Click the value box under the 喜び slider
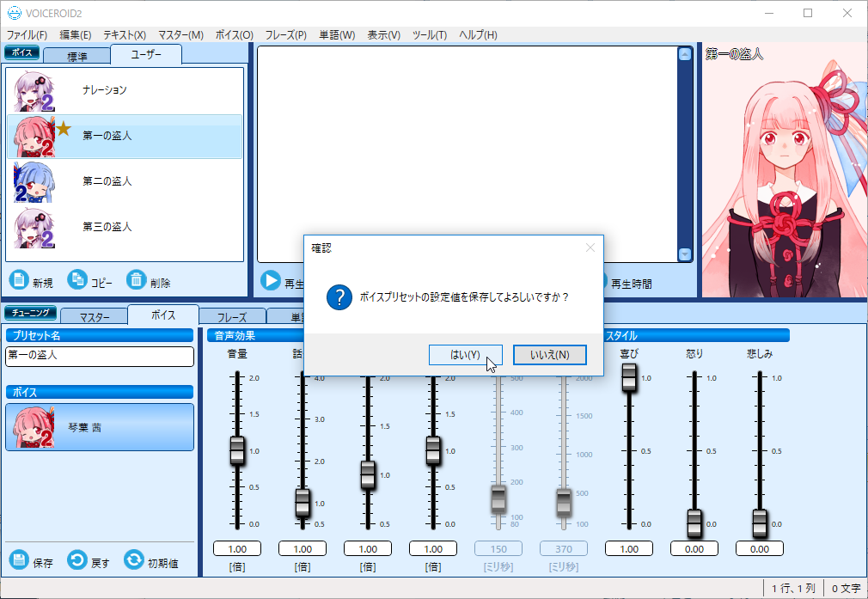The height and width of the screenshot is (599, 868). 629,548
